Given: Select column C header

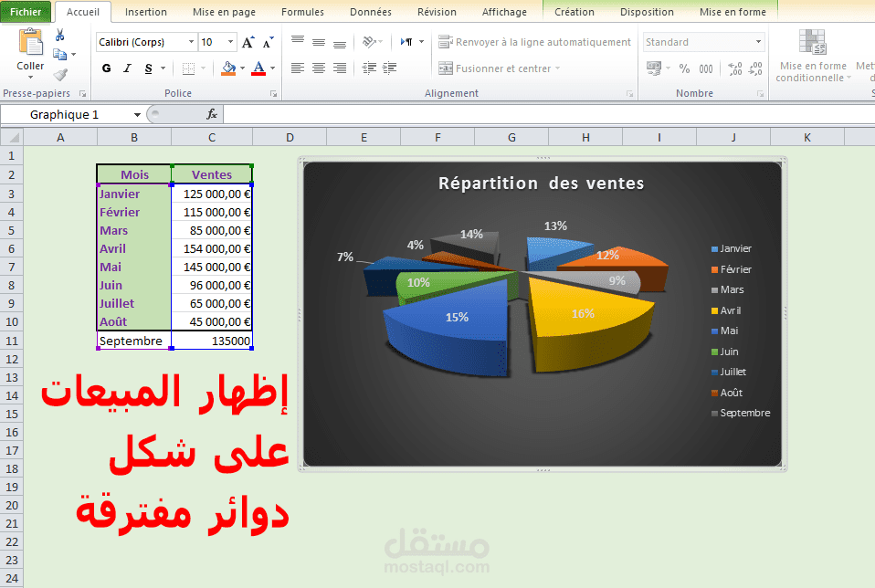Looking at the screenshot, I should (212, 137).
